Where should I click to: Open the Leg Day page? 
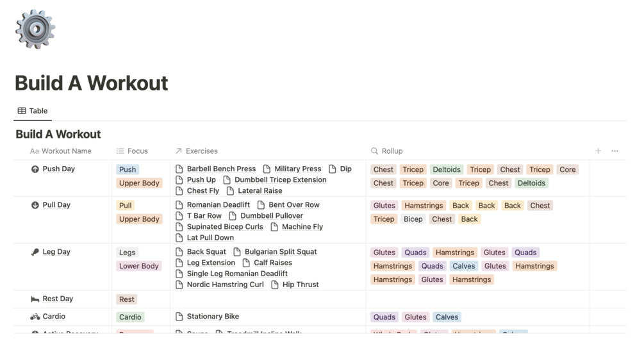[x=56, y=252]
